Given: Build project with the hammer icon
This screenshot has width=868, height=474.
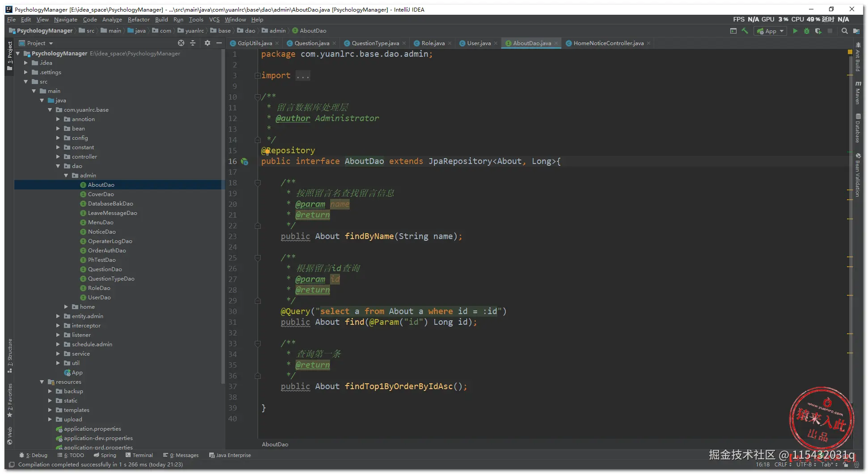Looking at the screenshot, I should point(745,31).
